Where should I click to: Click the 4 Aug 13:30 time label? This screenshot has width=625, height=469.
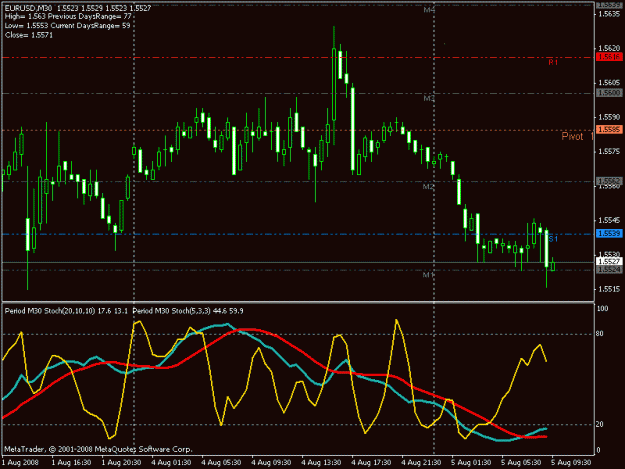[x=321, y=462]
